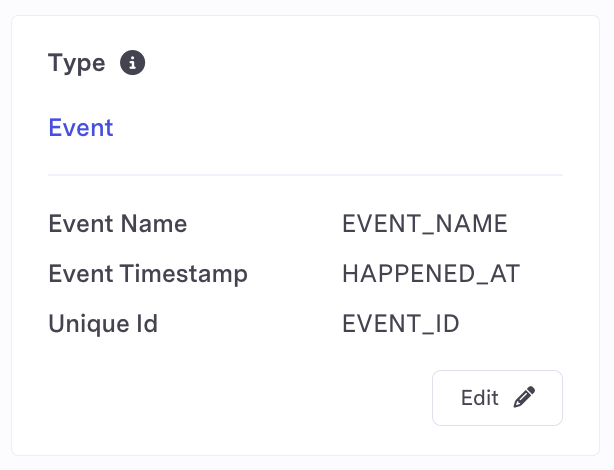This screenshot has height=470, width=614.
Task: Click the gap between Unique Id and EVENT_ID
Action: 250,323
